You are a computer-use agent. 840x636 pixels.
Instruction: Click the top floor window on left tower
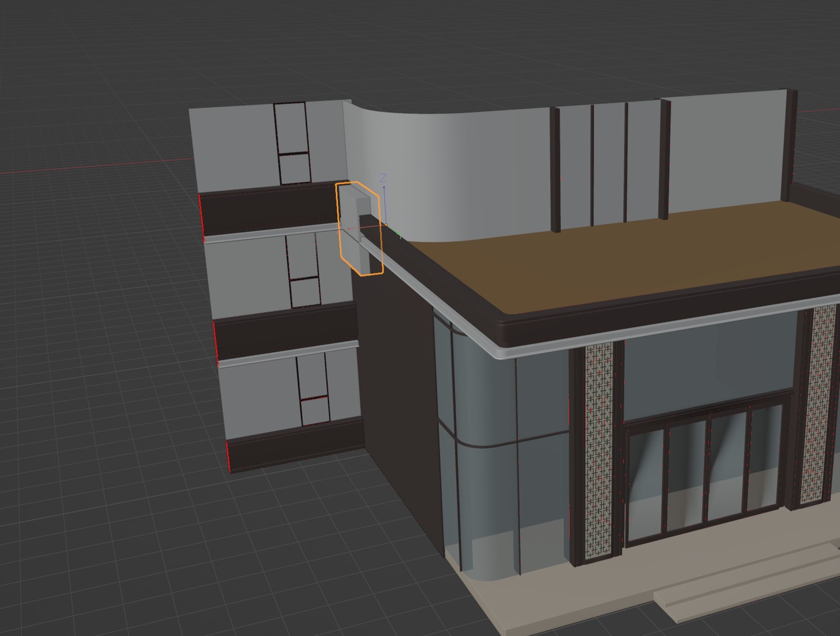click(292, 143)
